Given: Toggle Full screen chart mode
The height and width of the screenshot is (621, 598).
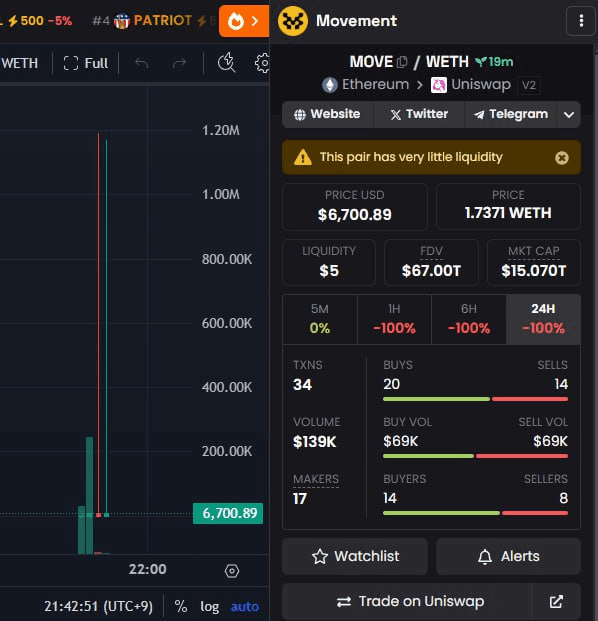Looking at the screenshot, I should tap(86, 63).
